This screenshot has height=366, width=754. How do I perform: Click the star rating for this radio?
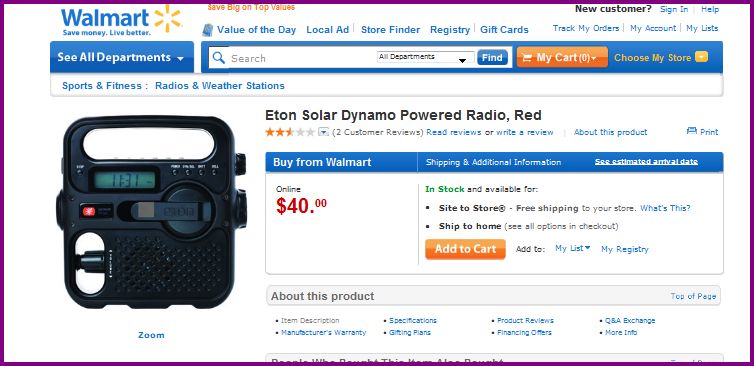pos(290,132)
